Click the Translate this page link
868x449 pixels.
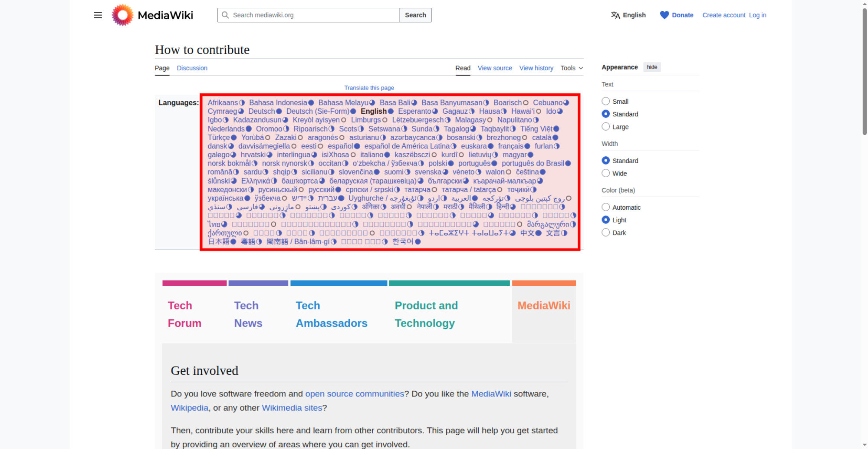point(369,88)
